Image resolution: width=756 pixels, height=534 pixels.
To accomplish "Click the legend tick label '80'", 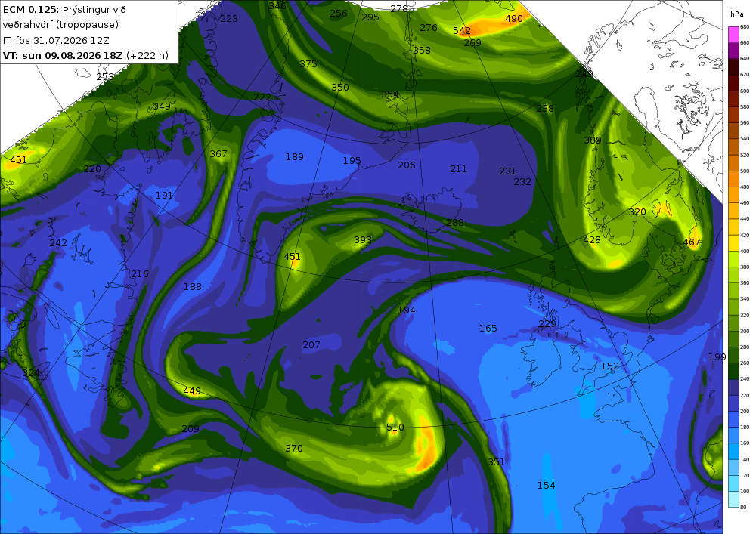I will click(x=743, y=507).
